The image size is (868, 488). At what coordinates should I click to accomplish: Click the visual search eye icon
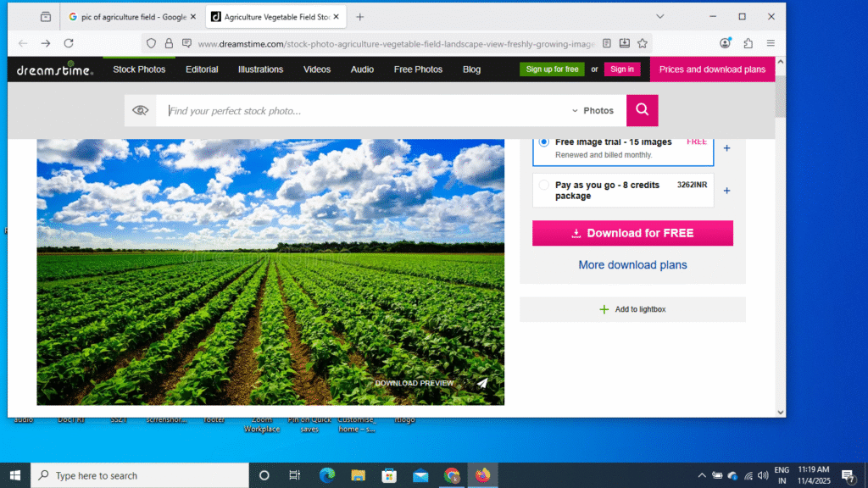(141, 110)
